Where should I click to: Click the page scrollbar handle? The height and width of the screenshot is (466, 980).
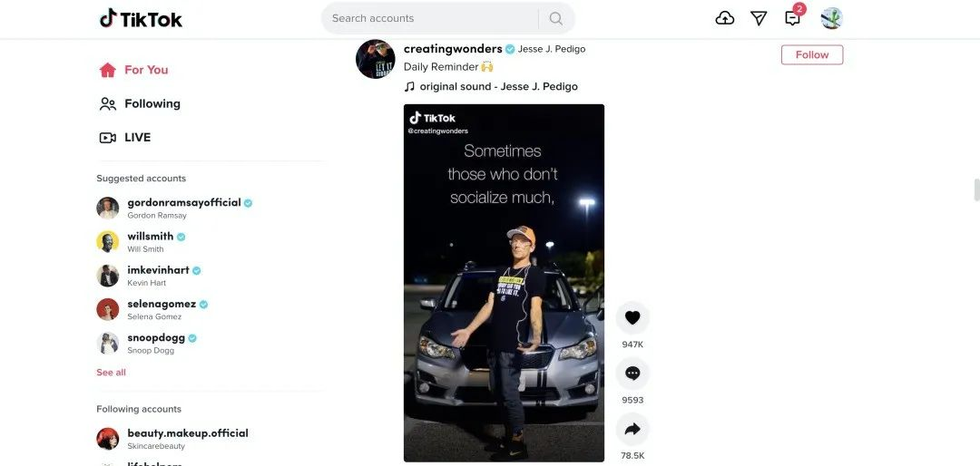coord(976,189)
